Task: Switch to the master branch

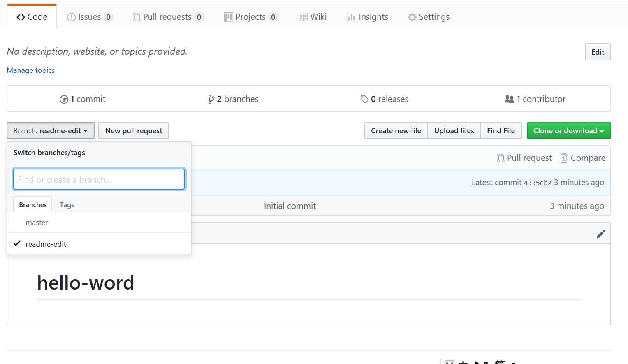Action: [99, 223]
